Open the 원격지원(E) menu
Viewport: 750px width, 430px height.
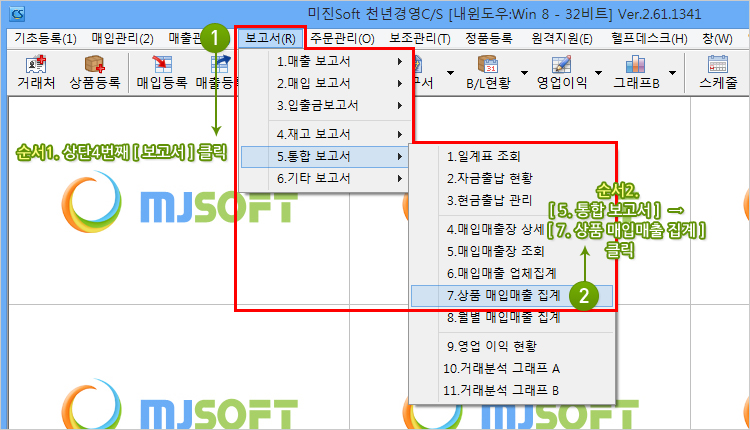562,38
